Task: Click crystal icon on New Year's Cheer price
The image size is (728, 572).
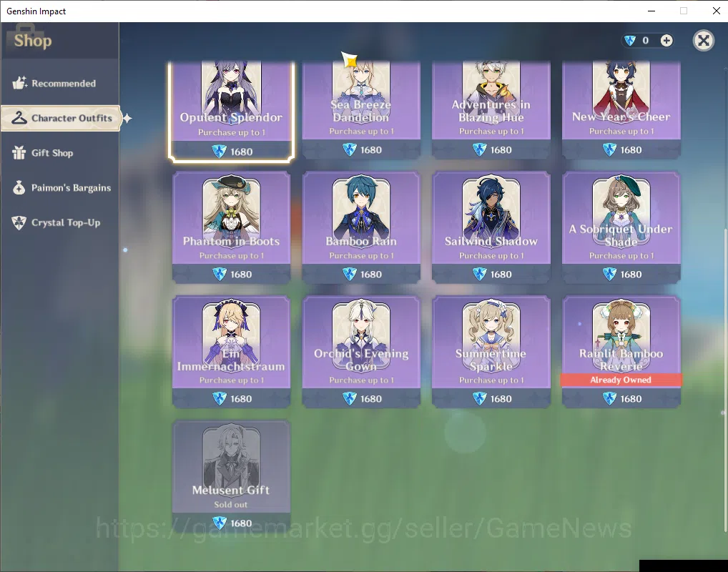Action: tap(609, 150)
